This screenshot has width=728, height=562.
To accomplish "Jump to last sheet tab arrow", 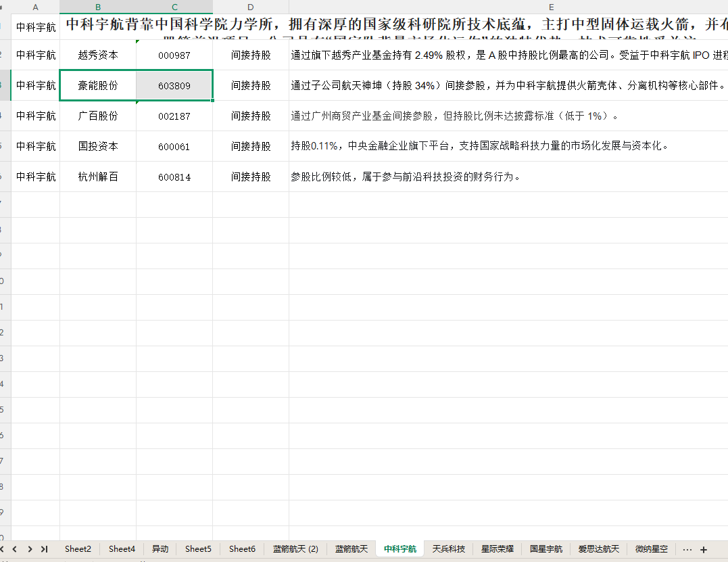I will pyautogui.click(x=44, y=549).
